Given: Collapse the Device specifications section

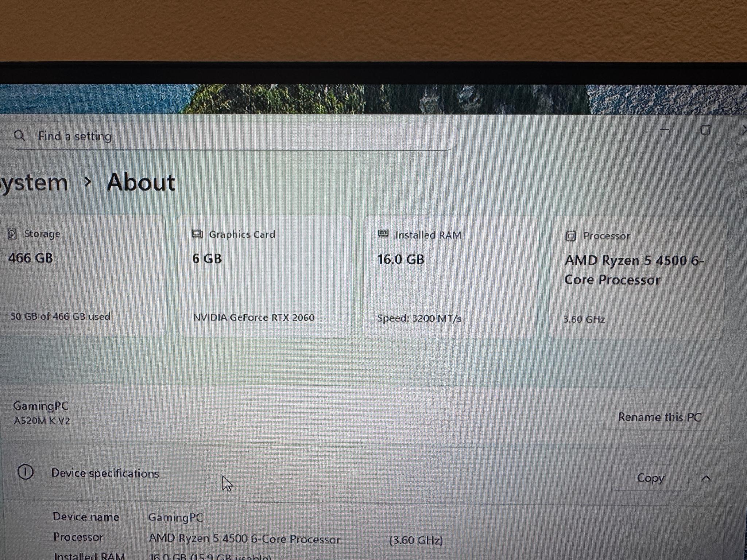Looking at the screenshot, I should pos(706,478).
